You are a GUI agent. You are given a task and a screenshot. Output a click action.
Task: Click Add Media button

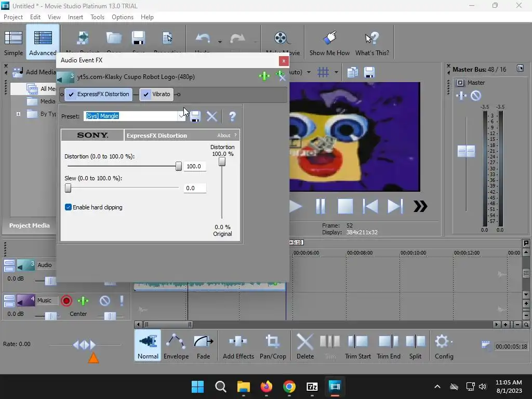pyautogui.click(x=34, y=72)
